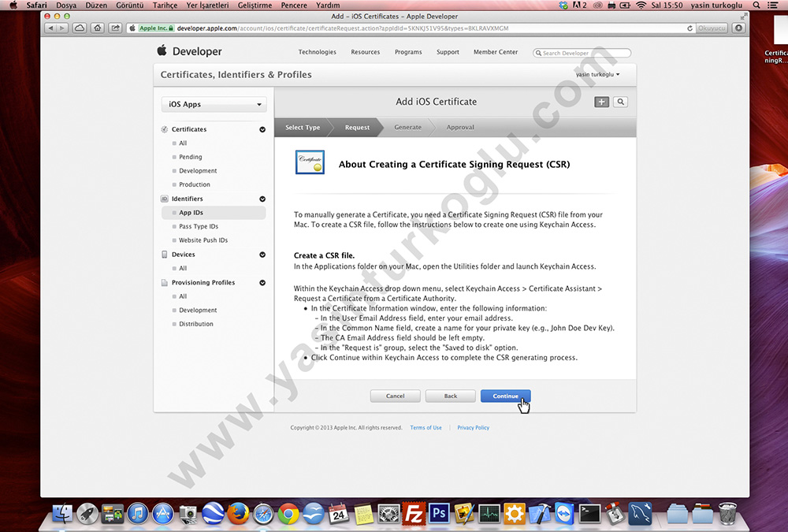
Task: Open the Yer İşaretleri menu
Action: tap(207, 5)
